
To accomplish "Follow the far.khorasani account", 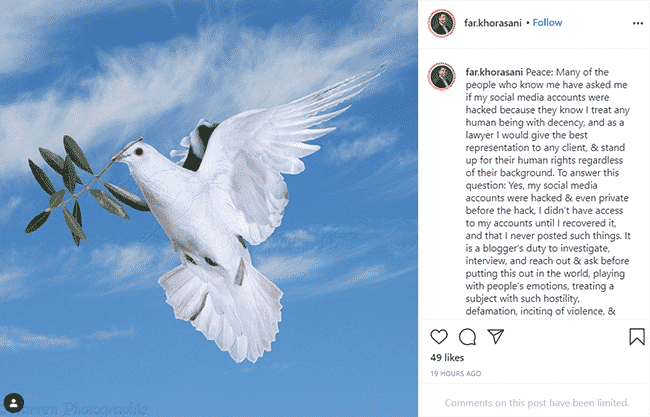I will (547, 23).
